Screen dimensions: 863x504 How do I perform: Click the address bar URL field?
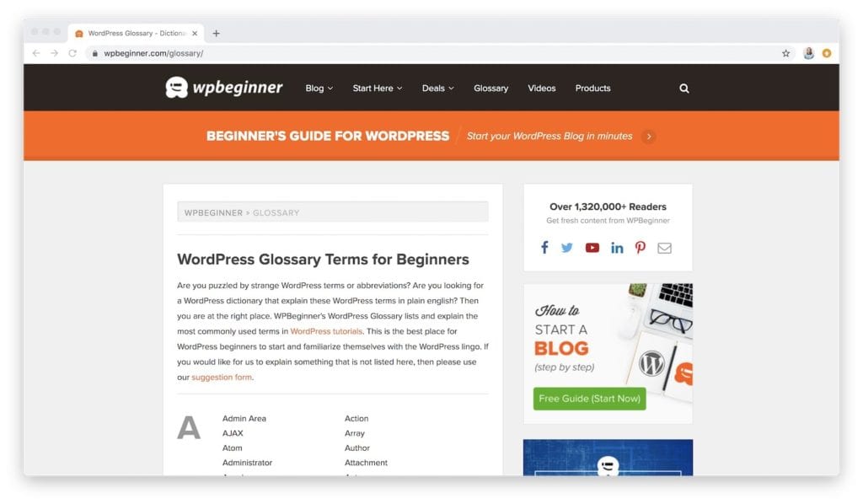click(x=429, y=53)
